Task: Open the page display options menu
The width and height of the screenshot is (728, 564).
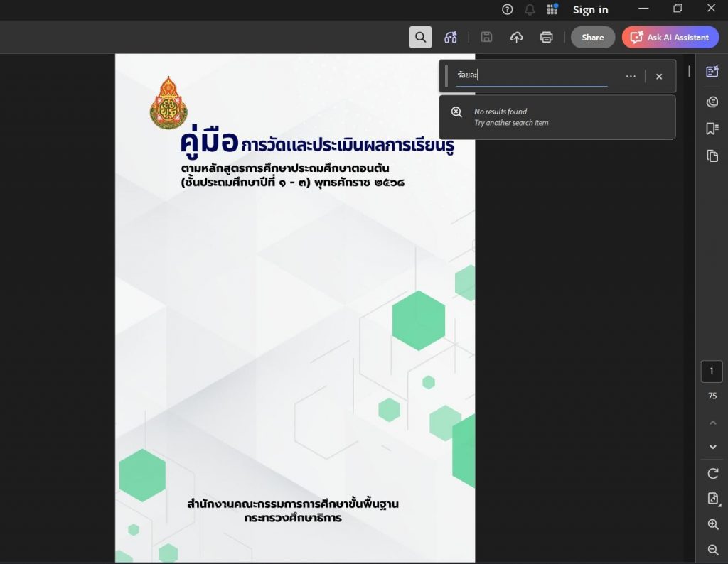Action: (x=712, y=499)
